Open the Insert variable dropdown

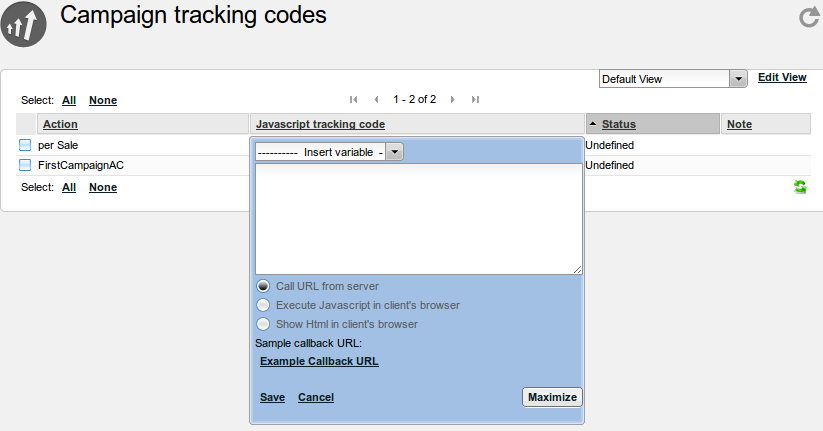[x=330, y=152]
